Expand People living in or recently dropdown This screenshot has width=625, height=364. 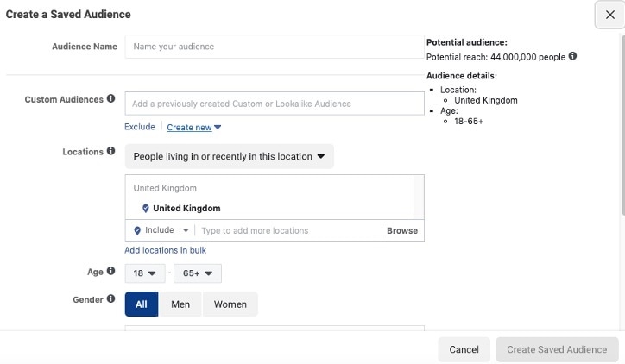point(229,157)
